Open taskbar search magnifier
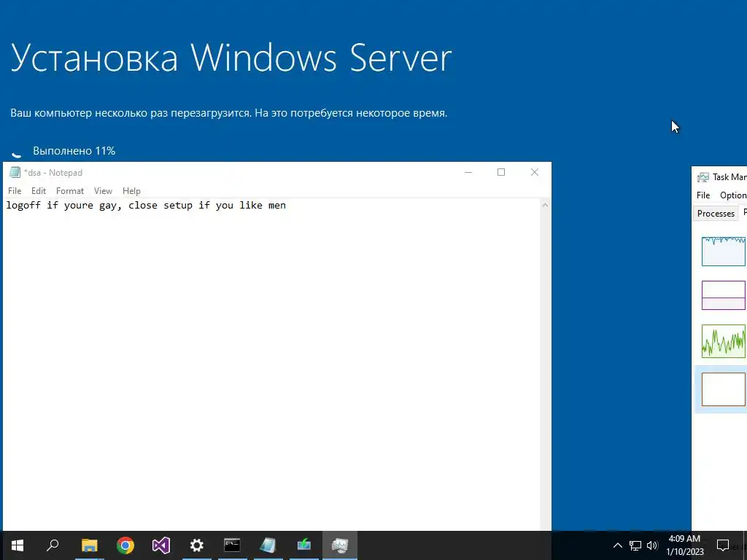The width and height of the screenshot is (747, 560). coord(53,545)
